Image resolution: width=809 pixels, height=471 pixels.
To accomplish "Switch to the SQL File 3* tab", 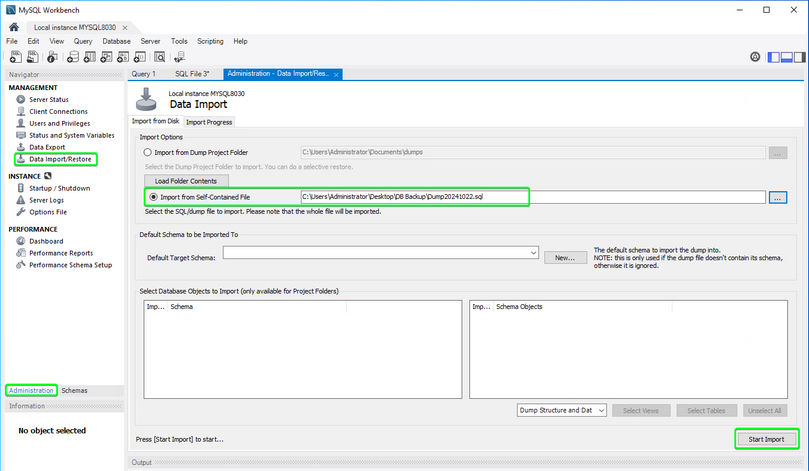I will pyautogui.click(x=192, y=74).
